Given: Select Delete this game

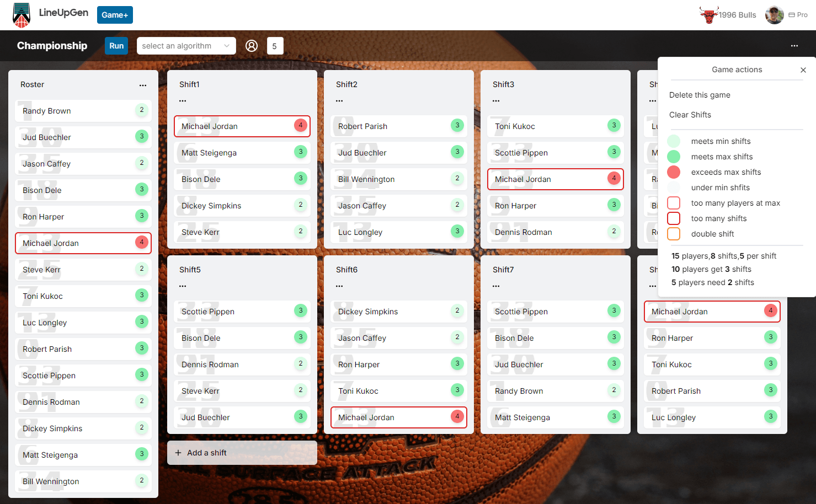Looking at the screenshot, I should [700, 95].
